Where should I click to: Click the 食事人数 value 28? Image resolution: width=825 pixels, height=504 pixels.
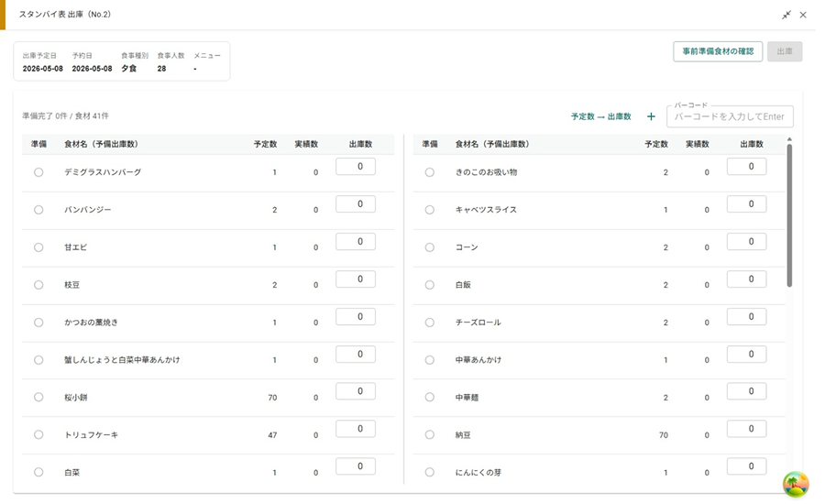point(161,69)
